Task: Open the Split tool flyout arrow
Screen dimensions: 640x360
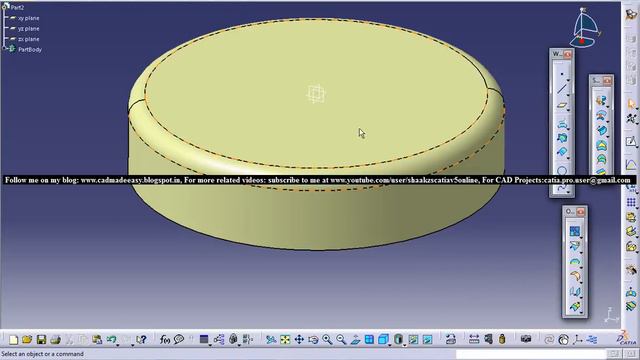Action: [x=581, y=252]
